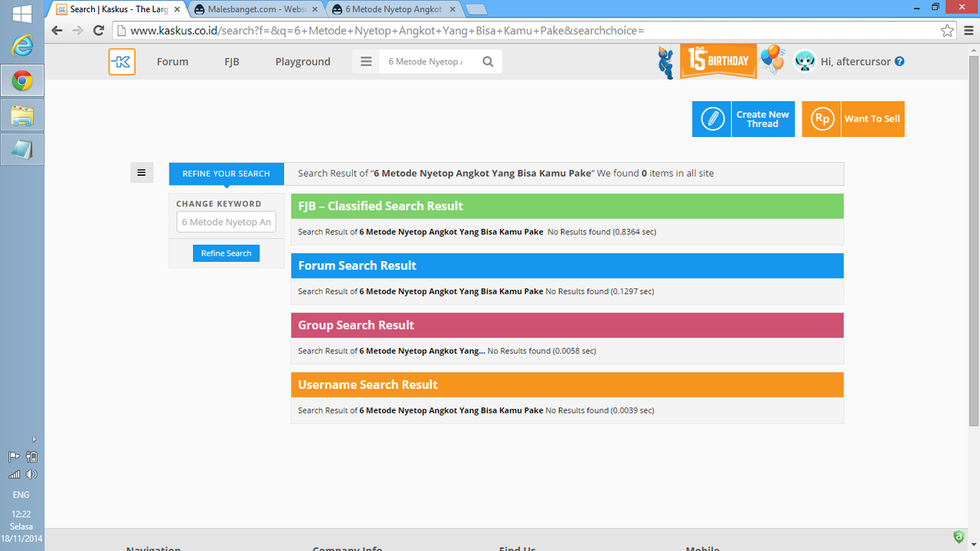Click the browser forward arrow
Image resolution: width=980 pixels, height=551 pixels.
[77, 31]
